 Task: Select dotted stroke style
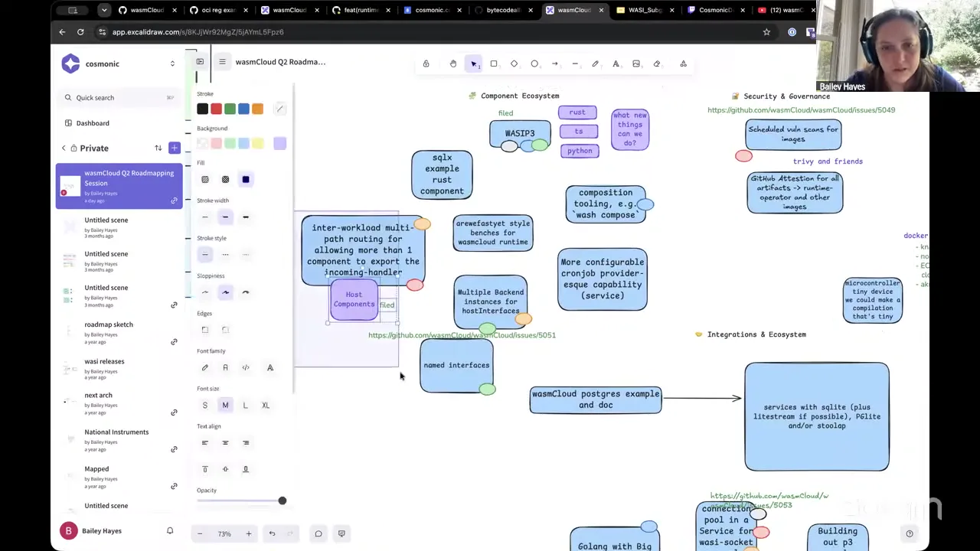coord(246,255)
